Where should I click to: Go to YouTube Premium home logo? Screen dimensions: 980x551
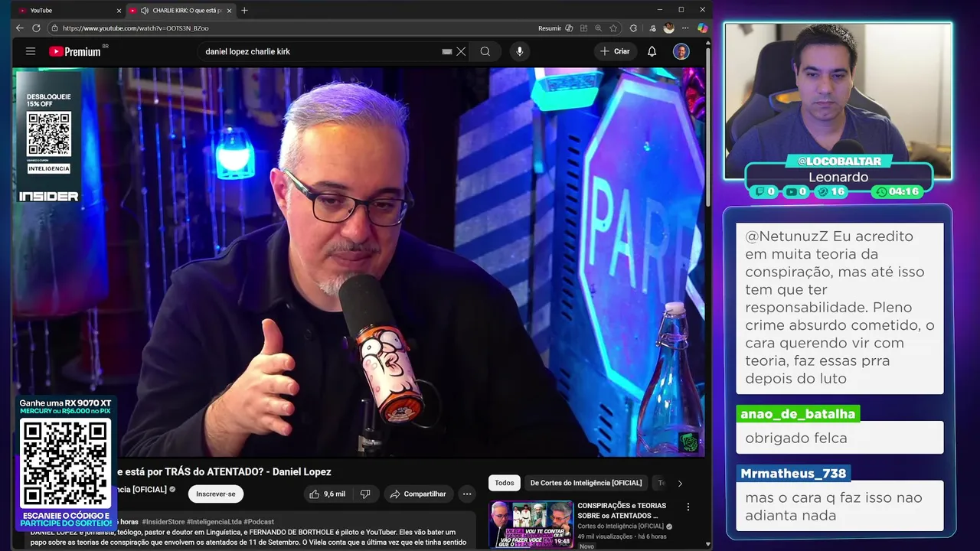tap(75, 51)
